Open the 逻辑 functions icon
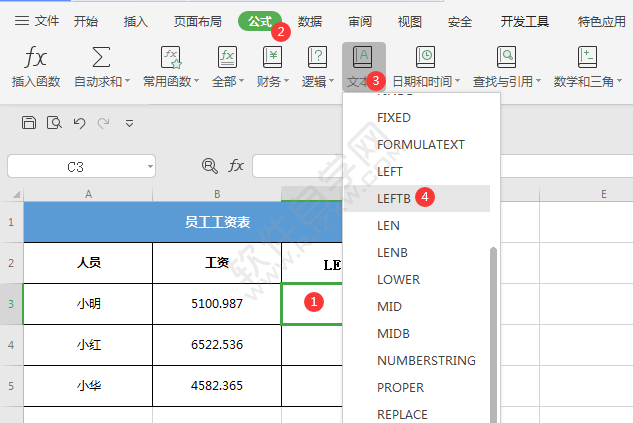633x423 pixels. click(317, 57)
